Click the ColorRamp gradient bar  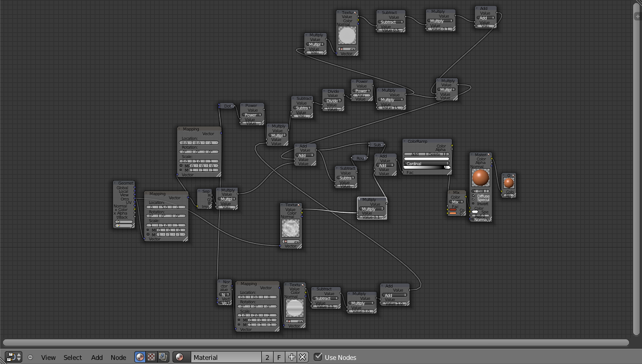(427, 167)
